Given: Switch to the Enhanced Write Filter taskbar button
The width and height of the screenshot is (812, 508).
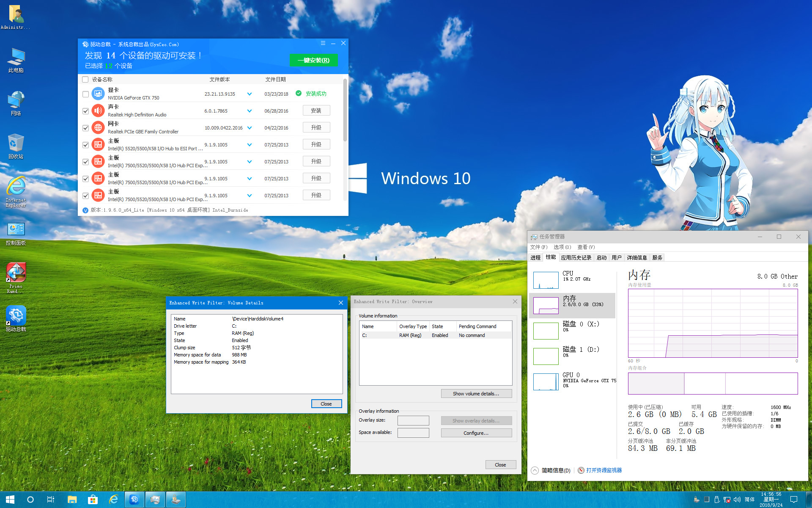Looking at the screenshot, I should 176,500.
